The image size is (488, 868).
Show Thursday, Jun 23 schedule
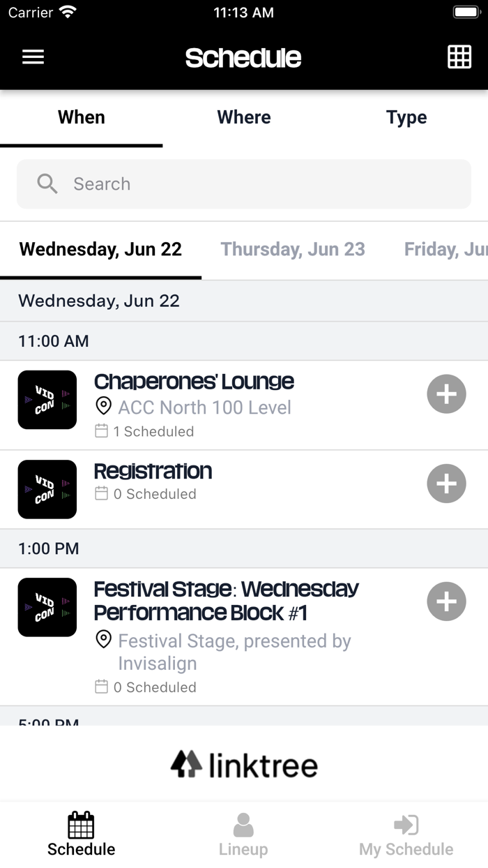point(293,249)
